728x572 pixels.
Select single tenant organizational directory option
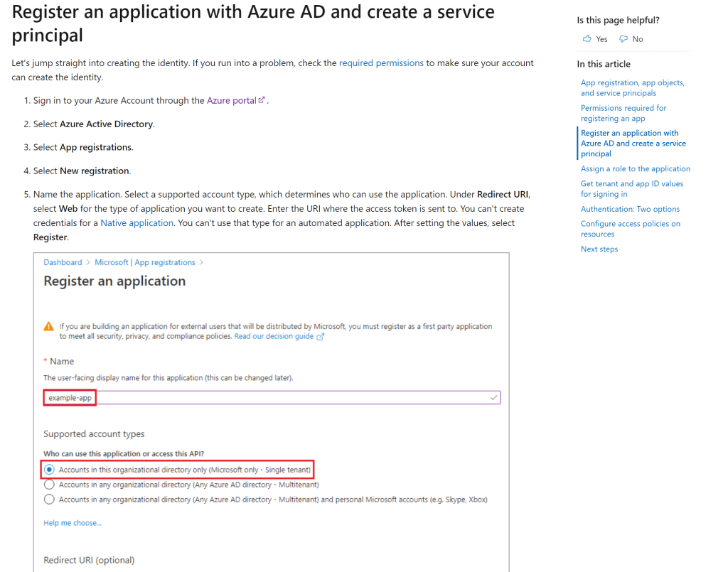point(49,470)
